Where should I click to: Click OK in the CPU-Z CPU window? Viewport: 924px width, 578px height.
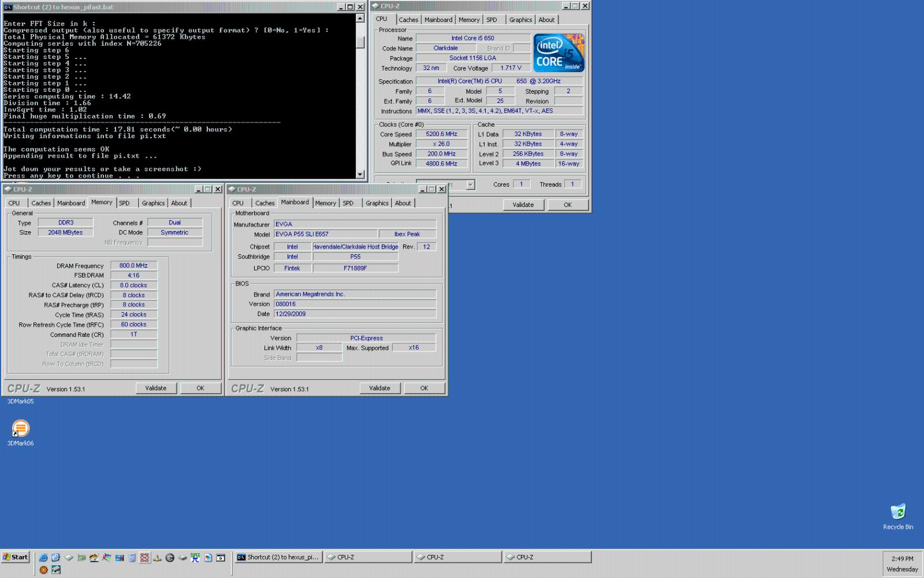tap(568, 205)
